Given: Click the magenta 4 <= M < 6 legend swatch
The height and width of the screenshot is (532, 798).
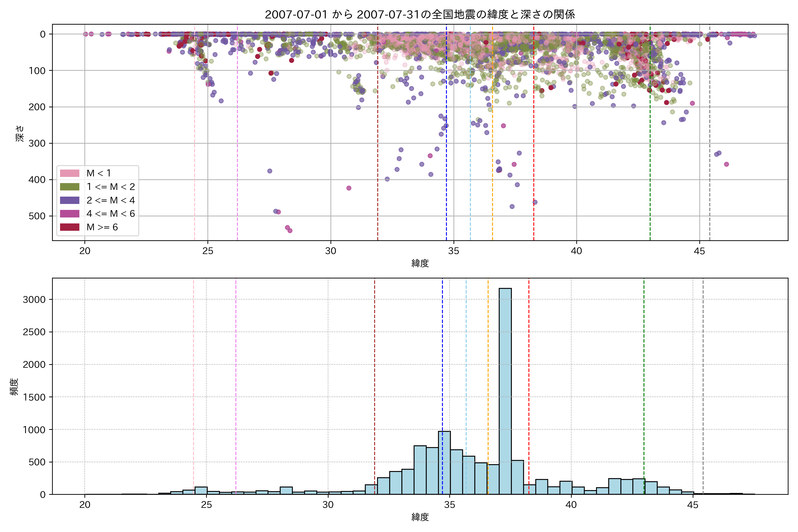Looking at the screenshot, I should (70, 214).
